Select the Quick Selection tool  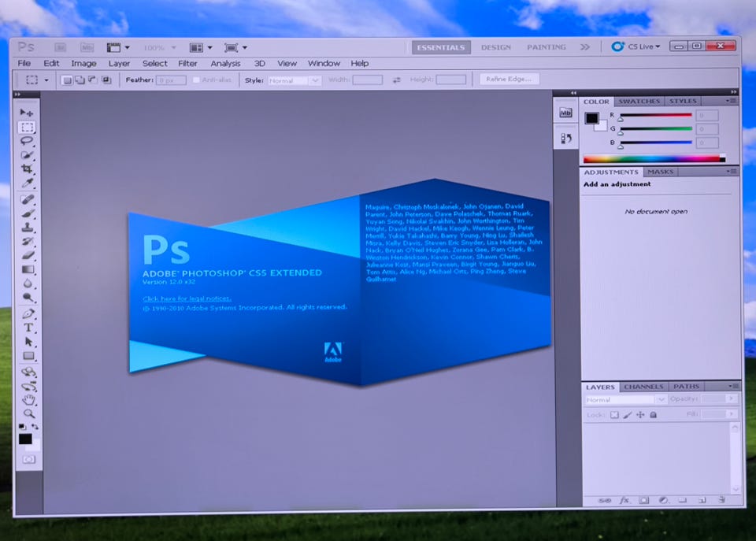pos(27,155)
